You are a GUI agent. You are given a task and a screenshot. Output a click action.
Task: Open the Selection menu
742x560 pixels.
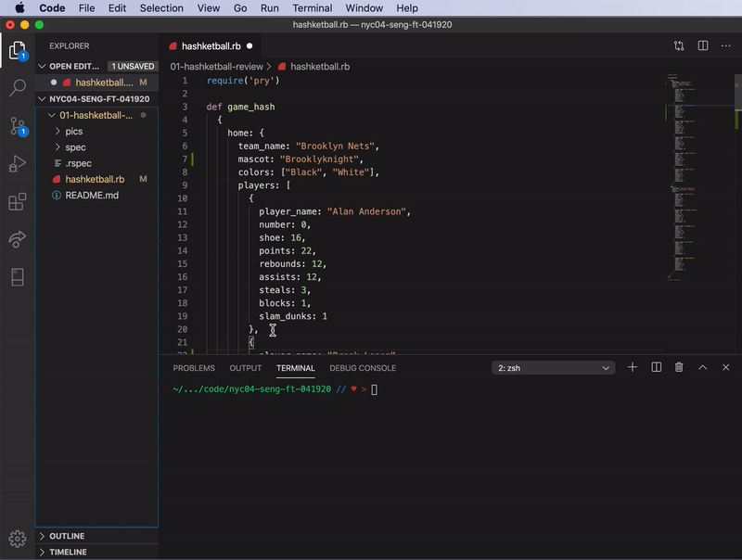161,8
